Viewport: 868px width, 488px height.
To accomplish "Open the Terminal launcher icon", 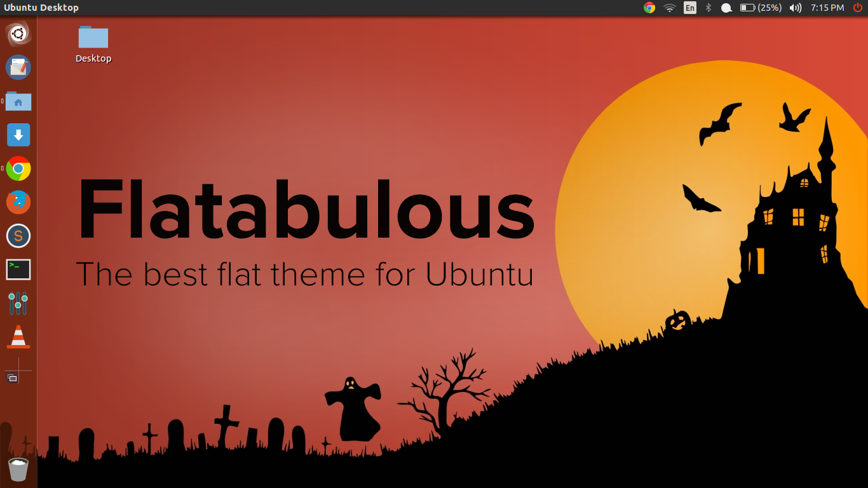I will click(x=18, y=269).
